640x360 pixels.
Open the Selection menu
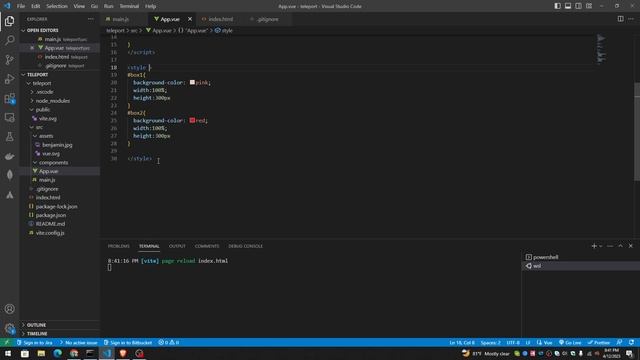pos(57,6)
